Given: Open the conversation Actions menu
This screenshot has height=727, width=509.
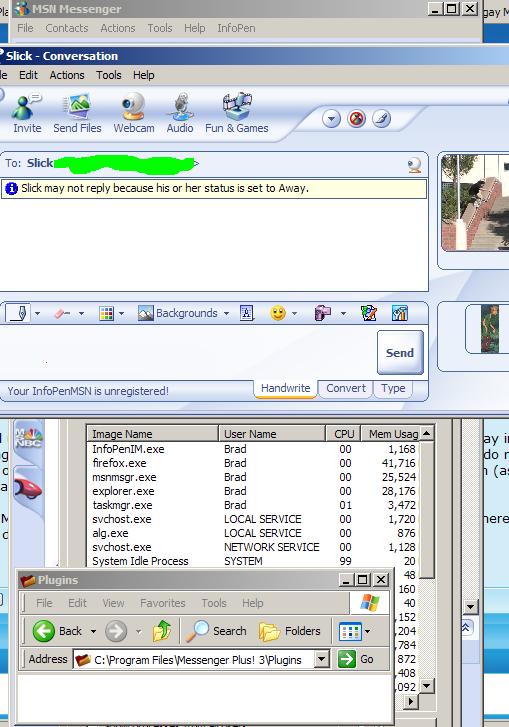Looking at the screenshot, I should point(67,75).
